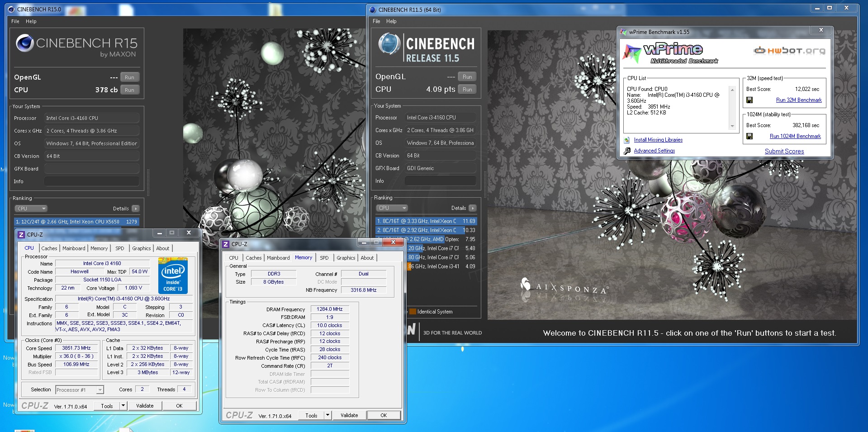Image resolution: width=868 pixels, height=432 pixels.
Task: Click the wPrime CPU List scroll down arrow
Action: coord(732,126)
